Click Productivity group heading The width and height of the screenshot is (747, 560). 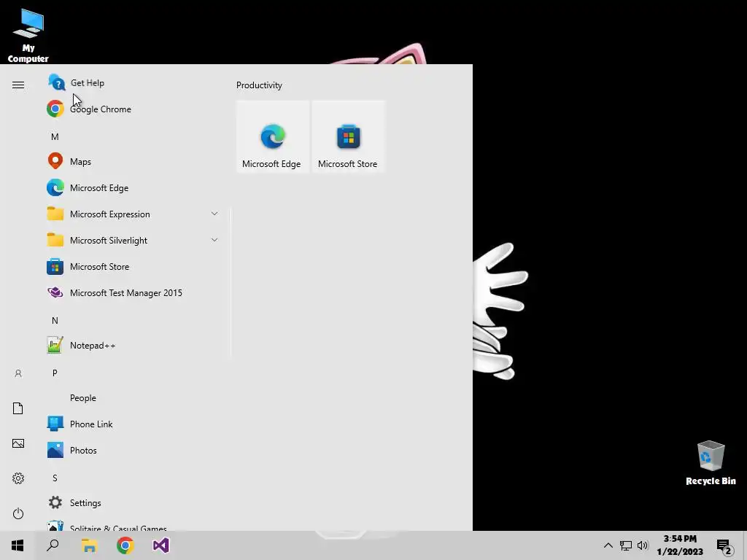(x=259, y=85)
